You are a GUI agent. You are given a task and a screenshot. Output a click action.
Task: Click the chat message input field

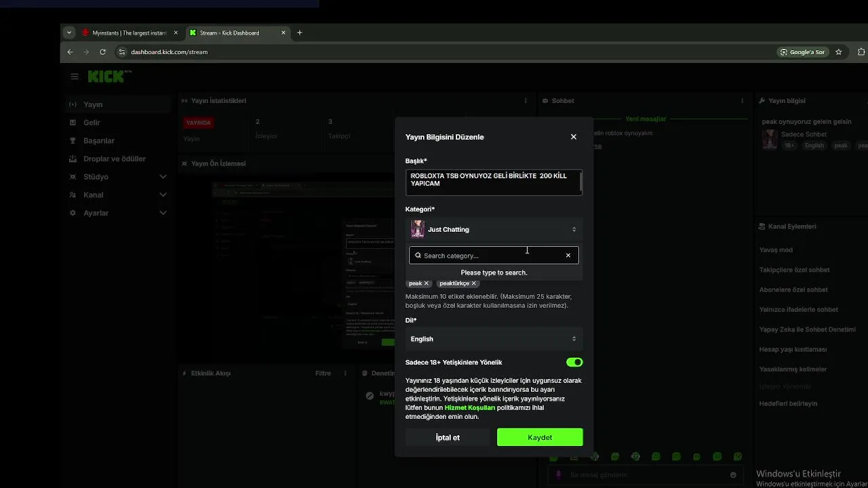[645, 475]
